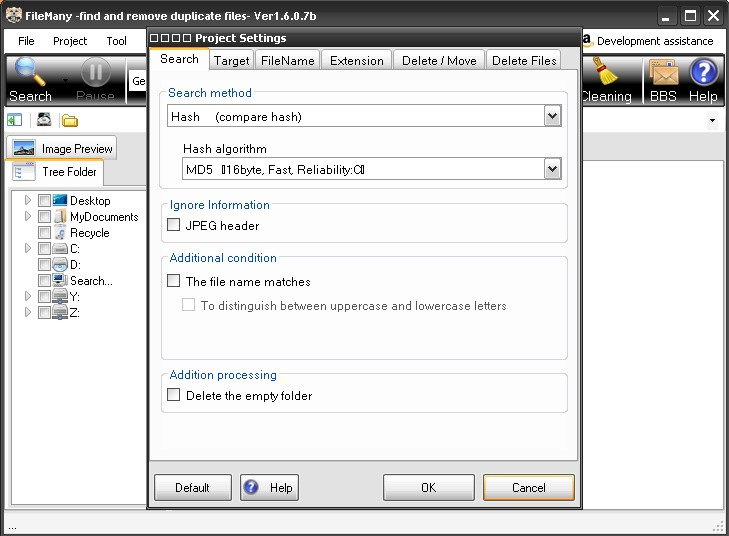
Task: Click the D: disc drive icon
Action: 60,265
